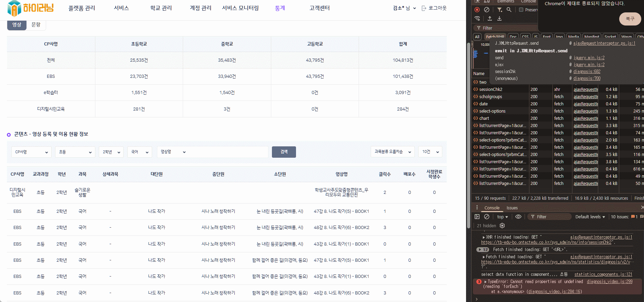Switch to the 문항 tab

click(x=36, y=25)
